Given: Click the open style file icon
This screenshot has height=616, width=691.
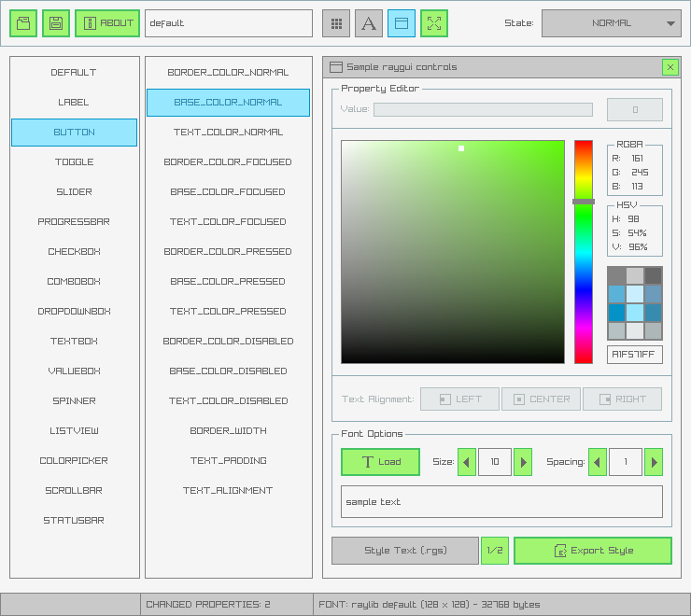Looking at the screenshot, I should 23,23.
